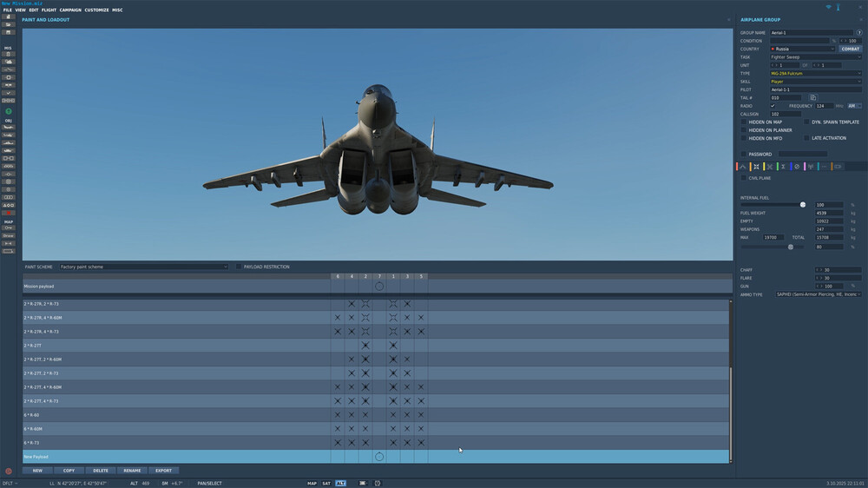Click the payload list vertical scrollbar
Image resolution: width=868 pixels, height=488 pixels.
731,414
